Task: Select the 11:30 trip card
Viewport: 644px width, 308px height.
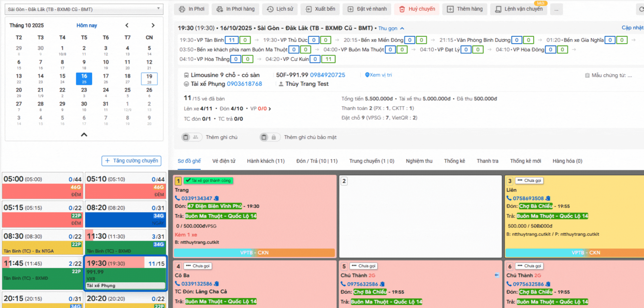Action: click(125, 242)
